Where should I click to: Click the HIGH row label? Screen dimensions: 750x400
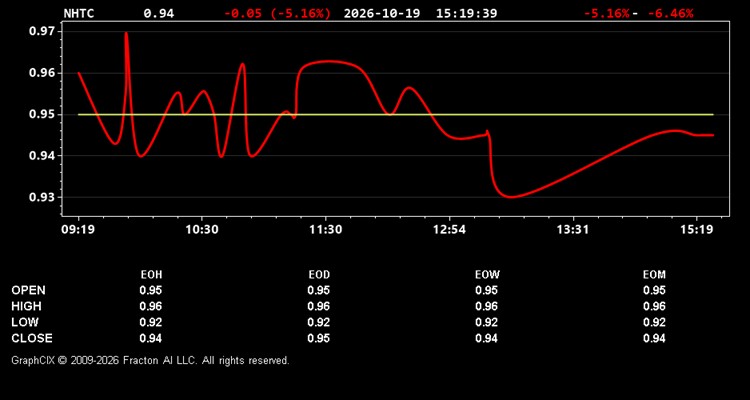coord(26,306)
